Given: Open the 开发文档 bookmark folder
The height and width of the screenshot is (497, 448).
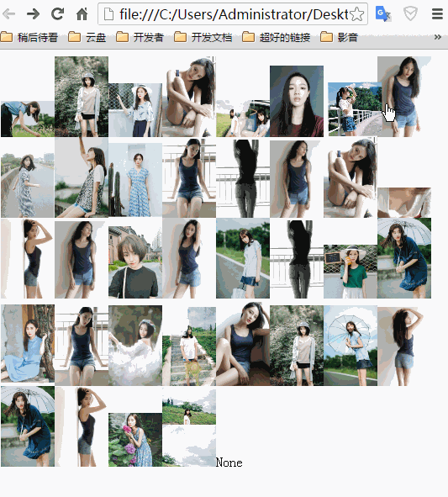Looking at the screenshot, I should click(203, 37).
